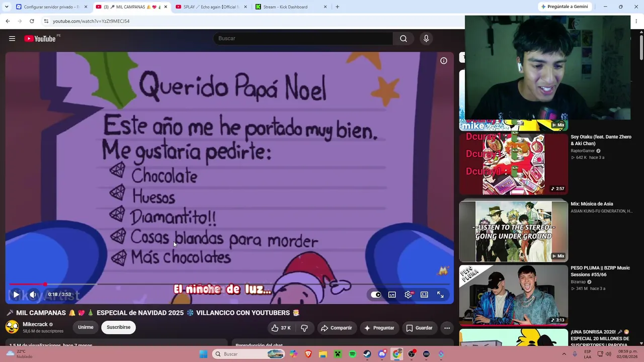Reload the current page
The height and width of the screenshot is (362, 644).
click(x=32, y=21)
